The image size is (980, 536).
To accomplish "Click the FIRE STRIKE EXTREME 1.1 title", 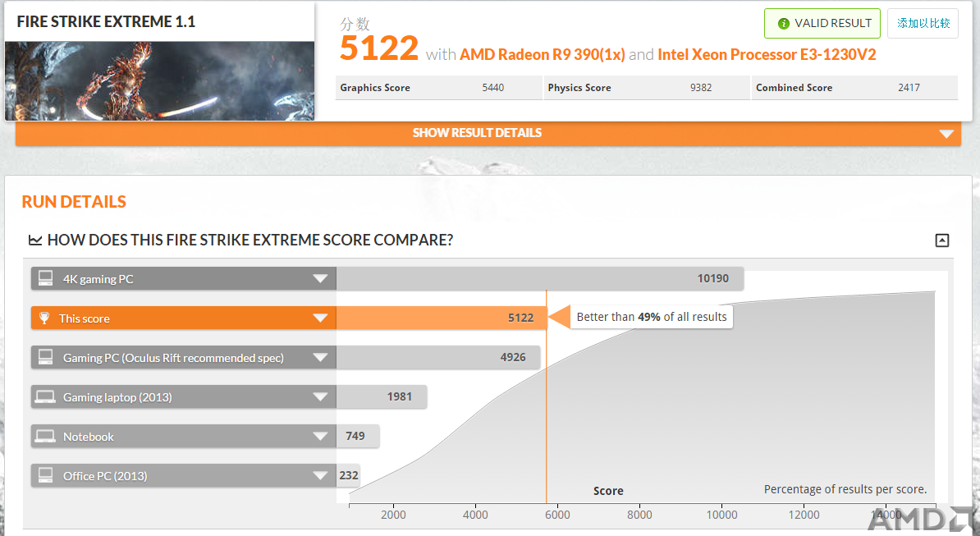I will (106, 22).
